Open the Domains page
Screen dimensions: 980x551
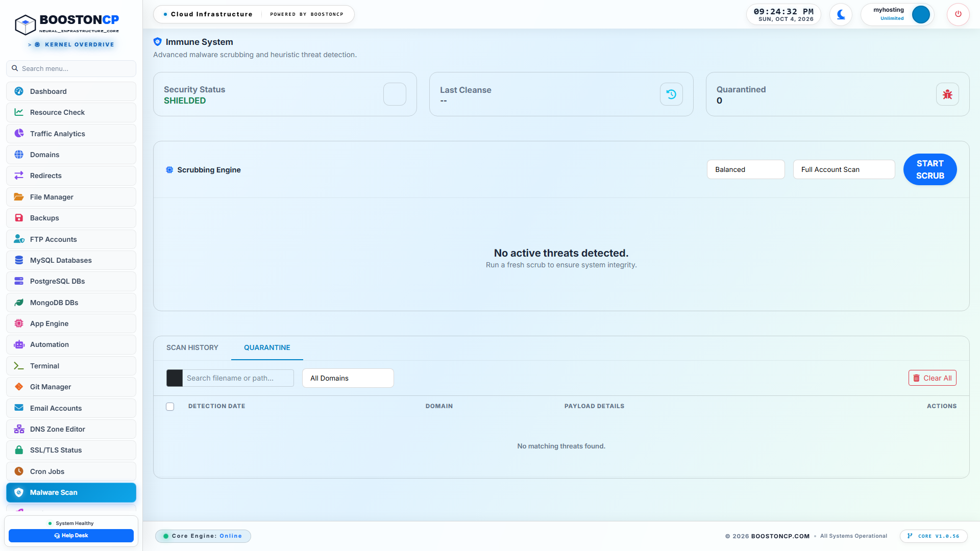pyautogui.click(x=71, y=155)
